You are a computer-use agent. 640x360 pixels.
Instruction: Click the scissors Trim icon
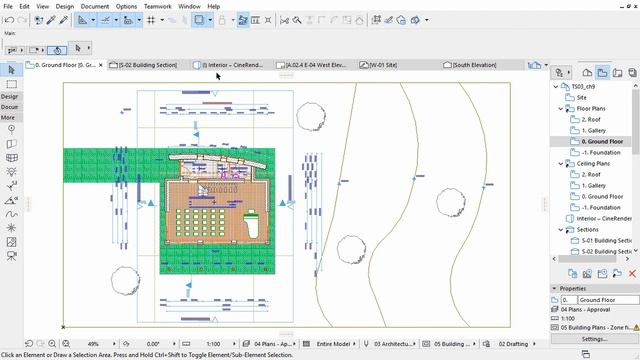(284, 20)
